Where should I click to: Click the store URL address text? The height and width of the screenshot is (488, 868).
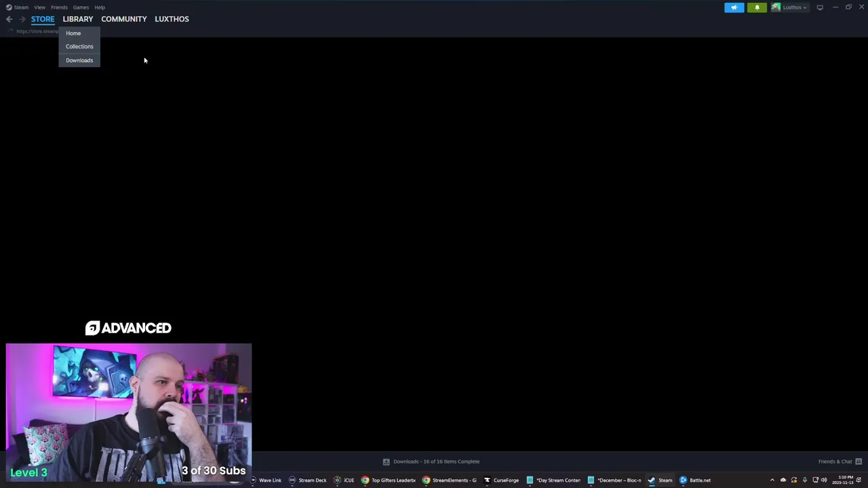coord(37,31)
